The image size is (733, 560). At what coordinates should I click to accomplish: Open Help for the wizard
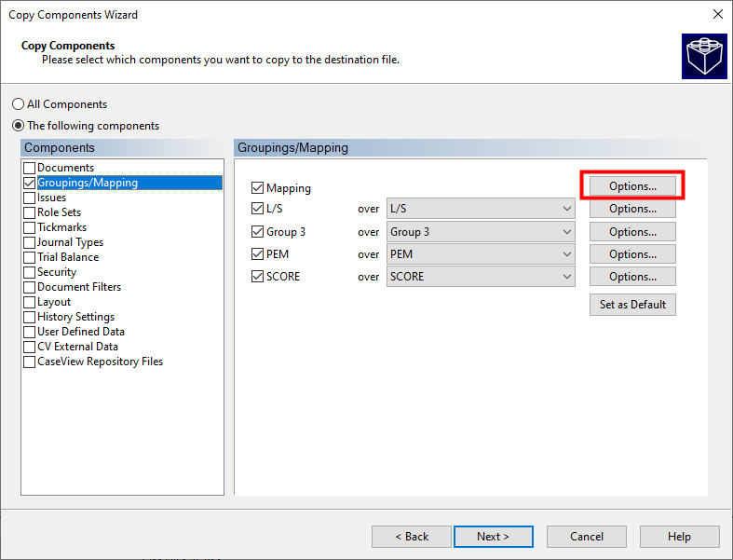[679, 537]
